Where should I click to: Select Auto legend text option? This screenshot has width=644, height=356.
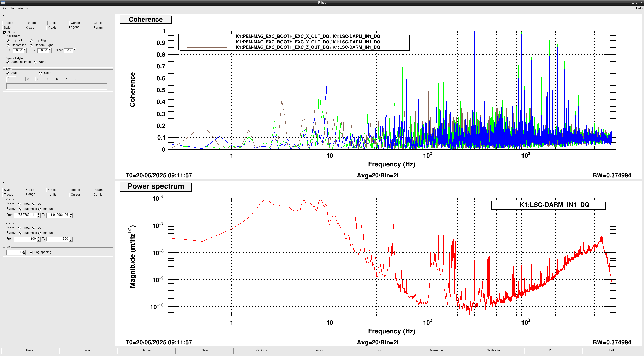pos(8,73)
